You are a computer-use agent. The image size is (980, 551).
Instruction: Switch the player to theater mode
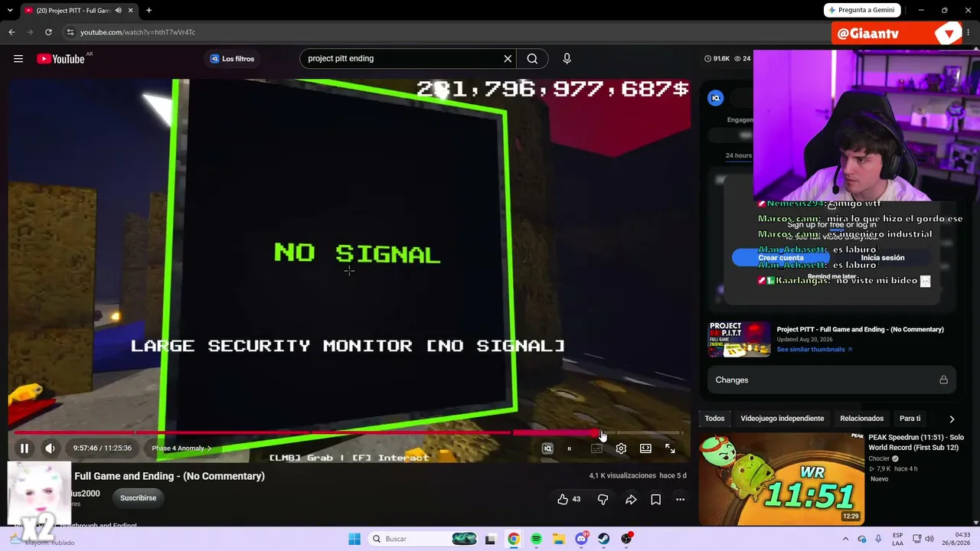click(645, 448)
